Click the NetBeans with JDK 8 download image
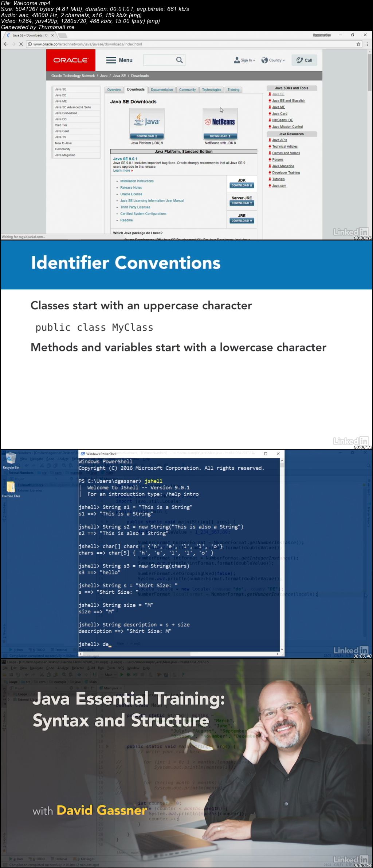 coord(220,124)
